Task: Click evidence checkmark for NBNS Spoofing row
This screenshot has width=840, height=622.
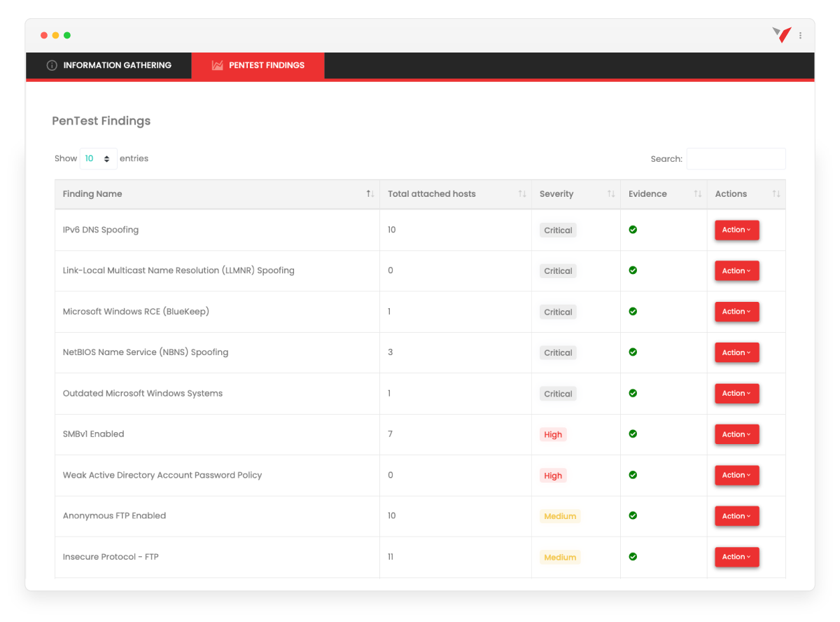Action: pyautogui.click(x=633, y=352)
